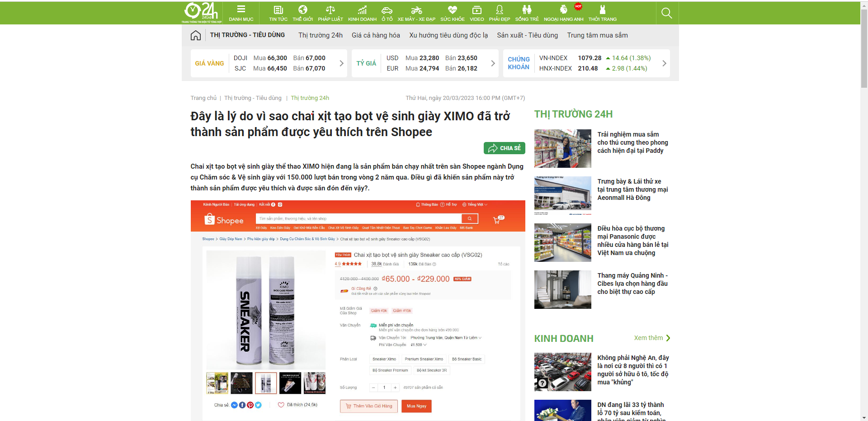This screenshot has height=421, width=868.
Task: Expand the TỶ GIÁ exchange rate arrow
Action: pyautogui.click(x=493, y=63)
